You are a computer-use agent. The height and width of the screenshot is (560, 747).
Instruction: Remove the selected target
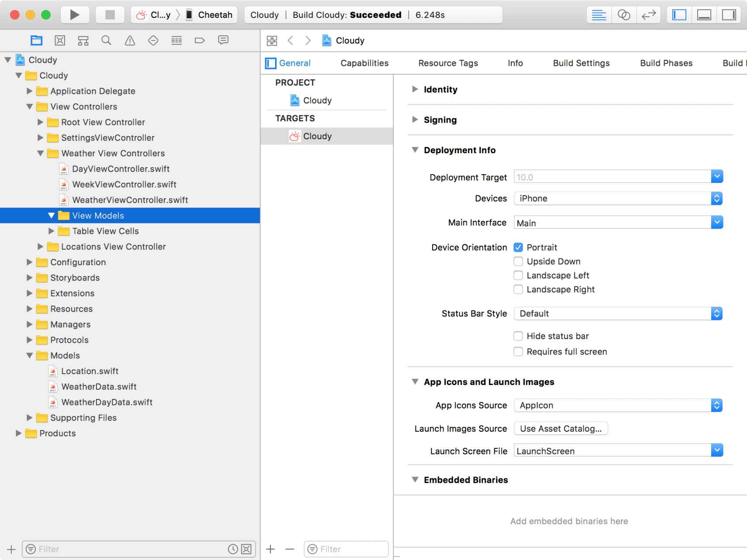pos(290,549)
